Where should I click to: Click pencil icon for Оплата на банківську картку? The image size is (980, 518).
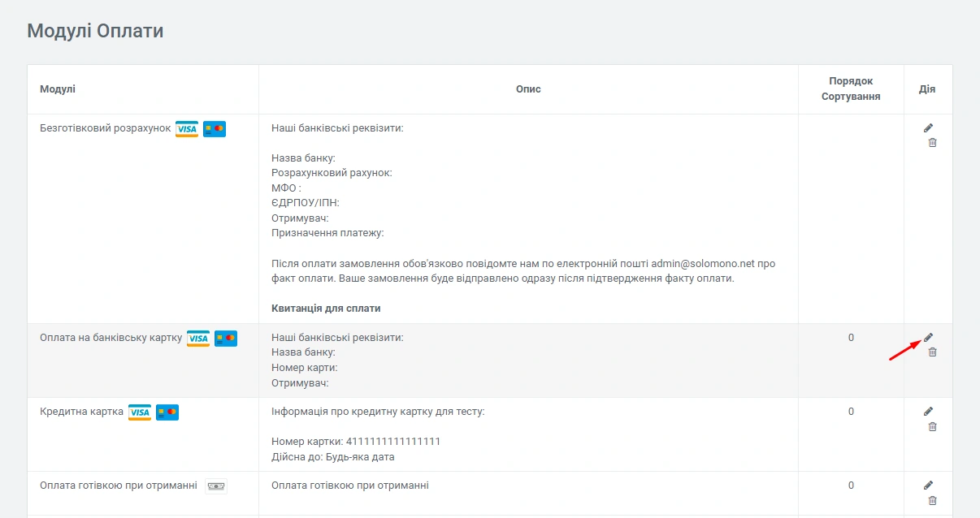[928, 337]
